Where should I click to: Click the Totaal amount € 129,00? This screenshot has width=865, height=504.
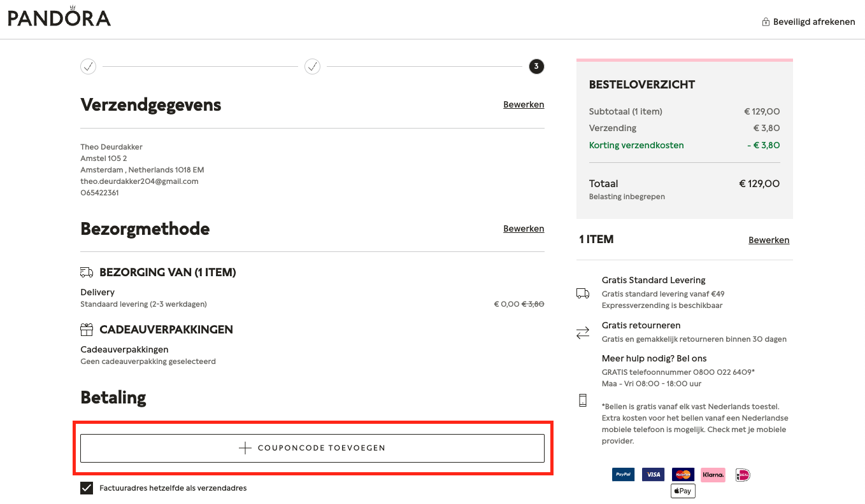759,184
